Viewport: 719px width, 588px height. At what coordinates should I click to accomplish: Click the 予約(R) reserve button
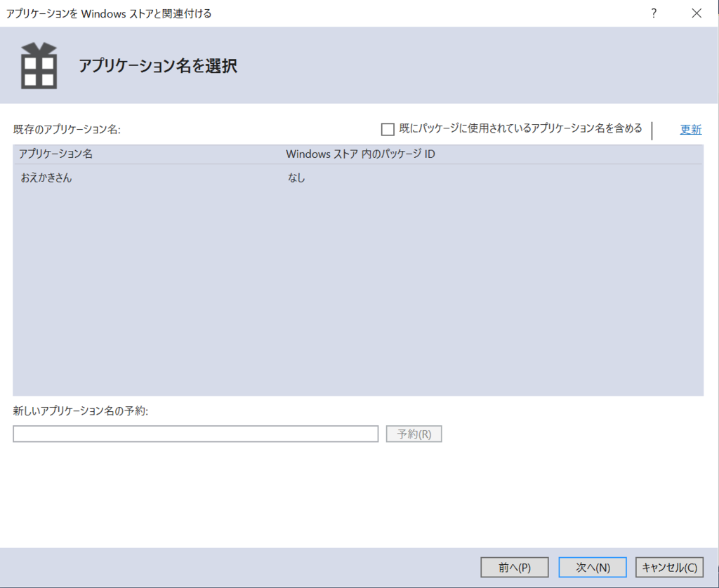tap(414, 434)
